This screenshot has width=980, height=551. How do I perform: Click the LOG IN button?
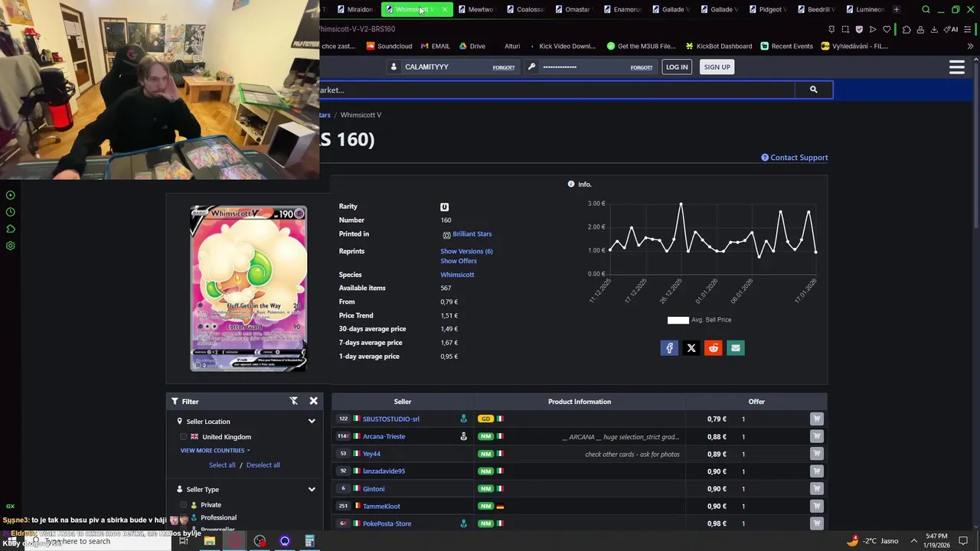pos(677,67)
